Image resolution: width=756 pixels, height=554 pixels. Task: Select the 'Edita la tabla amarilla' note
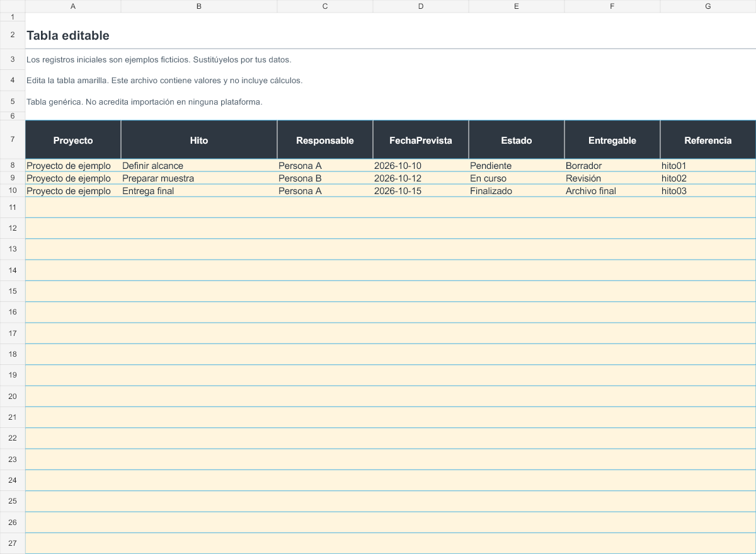[164, 81]
